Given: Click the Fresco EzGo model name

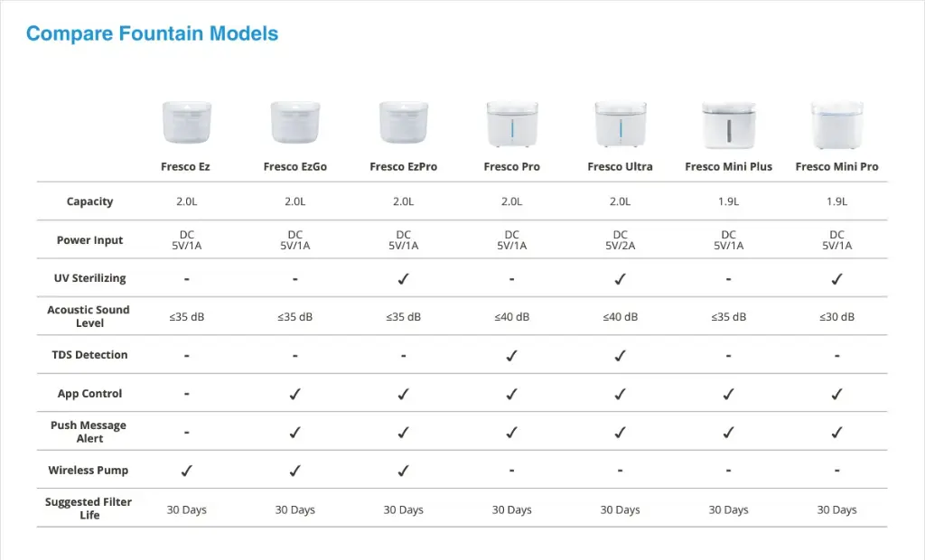Looking at the screenshot, I should coord(295,167).
